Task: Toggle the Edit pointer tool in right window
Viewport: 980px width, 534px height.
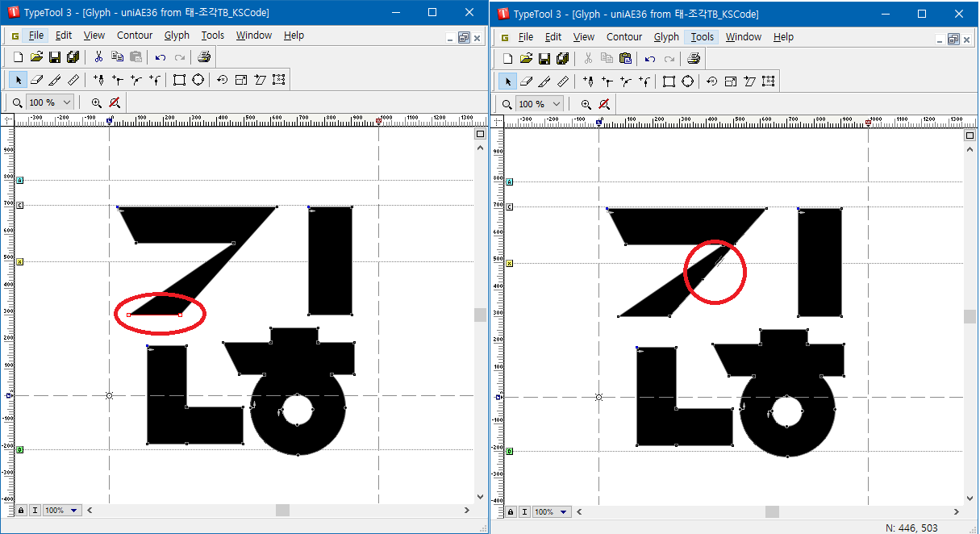Action: (507, 81)
